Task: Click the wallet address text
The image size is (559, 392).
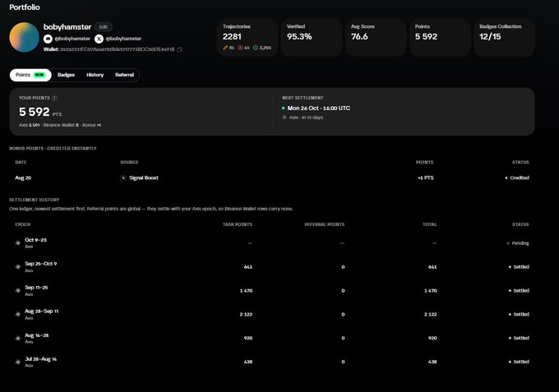Action: 118,49
